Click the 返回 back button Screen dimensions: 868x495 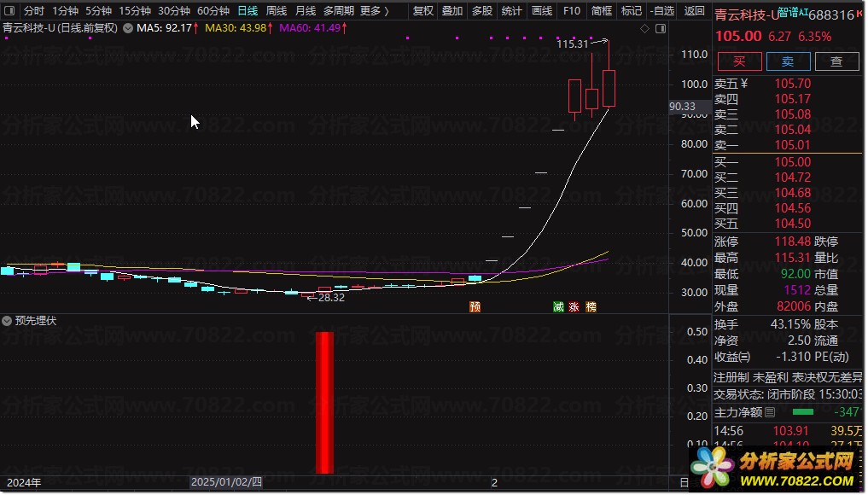[x=694, y=10]
